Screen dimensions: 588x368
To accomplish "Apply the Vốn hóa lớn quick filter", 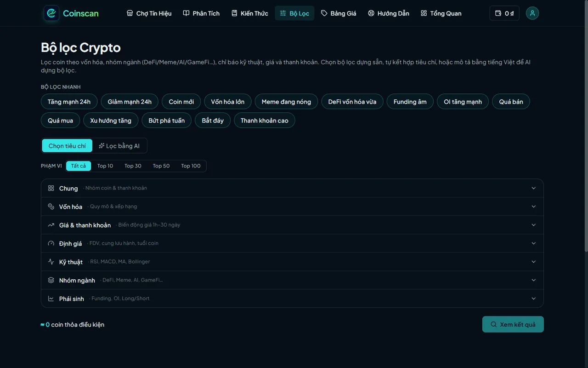I will [228, 102].
